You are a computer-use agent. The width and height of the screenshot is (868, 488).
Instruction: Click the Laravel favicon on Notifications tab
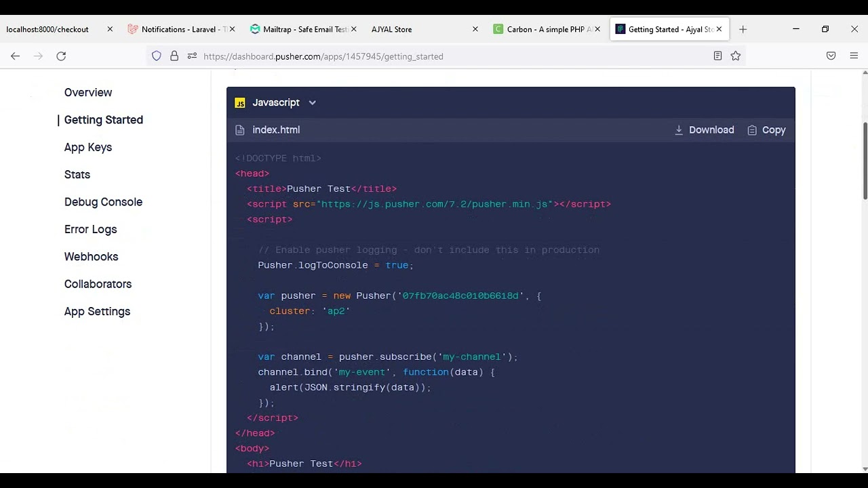[x=132, y=29]
